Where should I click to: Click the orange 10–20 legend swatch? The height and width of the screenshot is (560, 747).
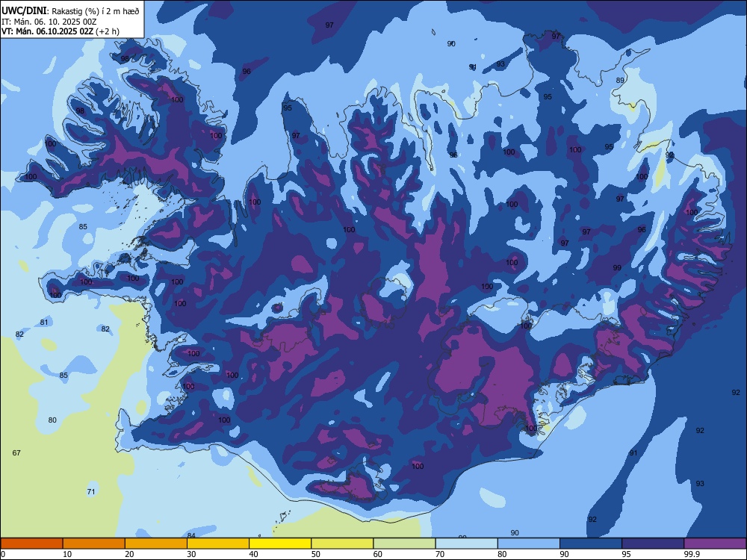(94, 544)
